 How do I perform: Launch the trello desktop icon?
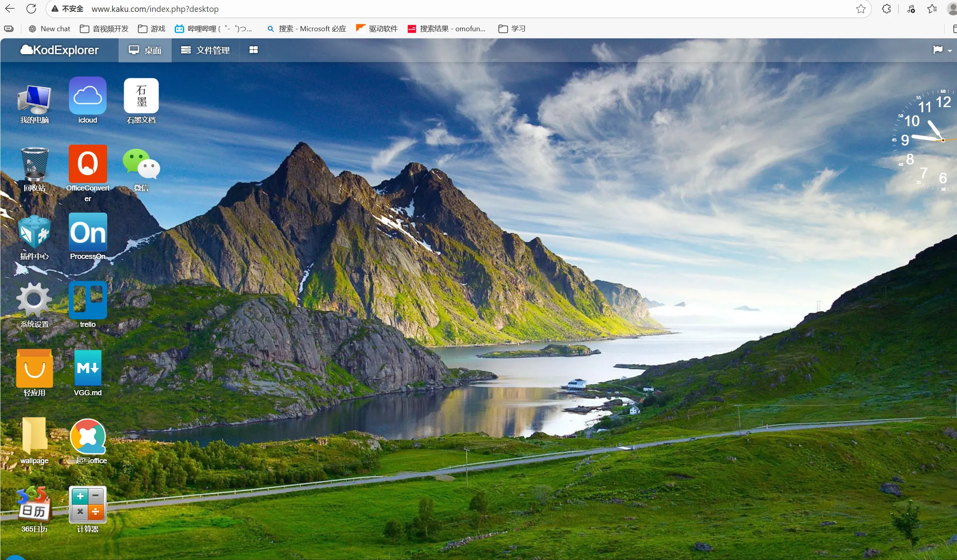[87, 300]
